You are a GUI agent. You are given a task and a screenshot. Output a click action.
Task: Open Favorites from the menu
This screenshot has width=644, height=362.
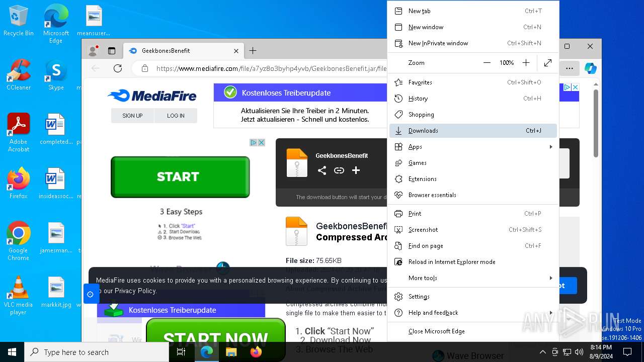(x=473, y=82)
